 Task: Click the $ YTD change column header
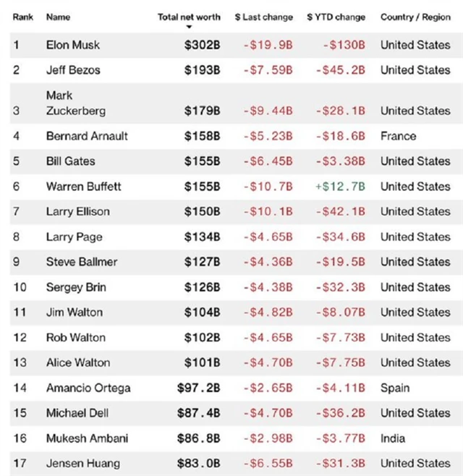pyautogui.click(x=336, y=17)
